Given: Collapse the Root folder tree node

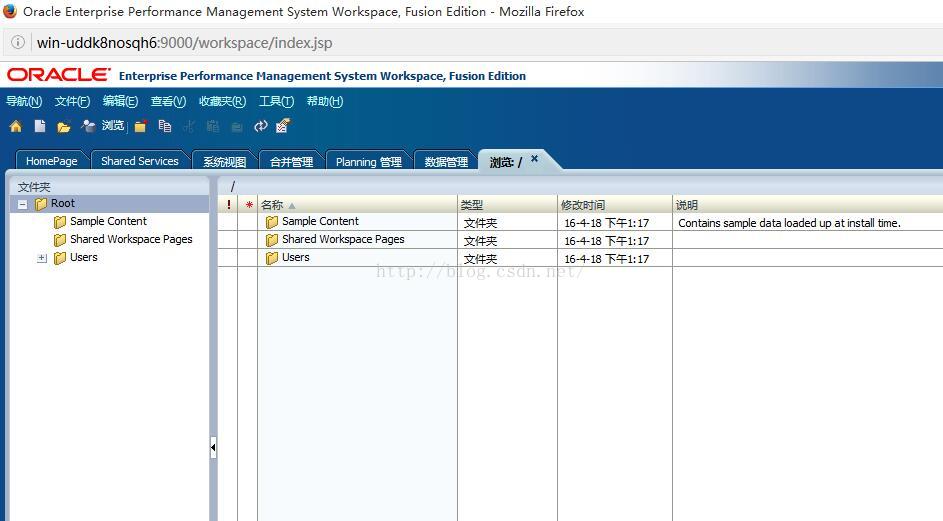Looking at the screenshot, I should point(22,205).
